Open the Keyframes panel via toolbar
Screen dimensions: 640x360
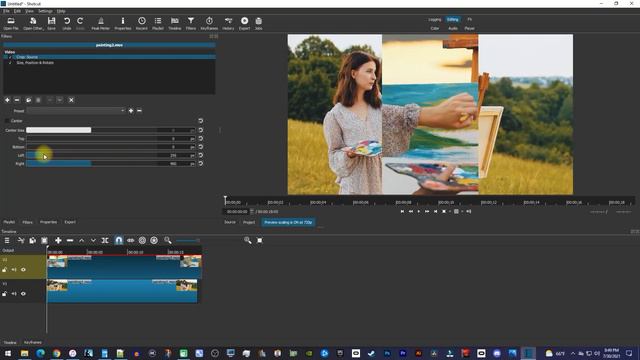click(209, 24)
